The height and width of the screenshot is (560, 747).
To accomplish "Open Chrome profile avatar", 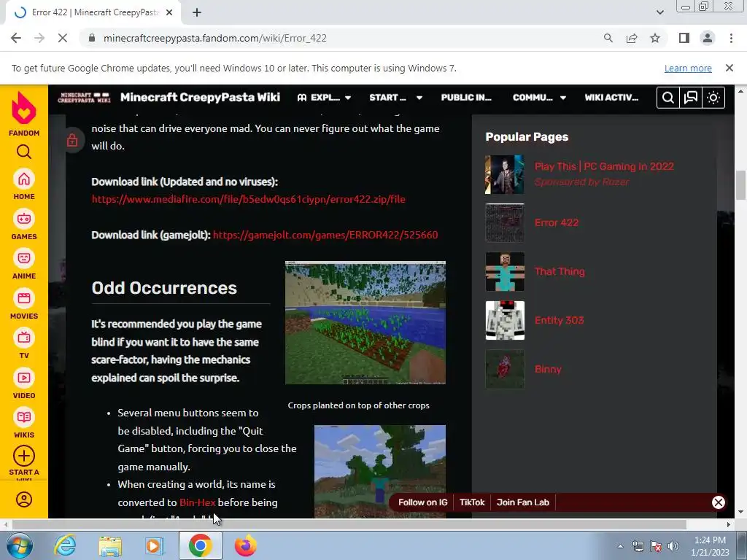I will pyautogui.click(x=708, y=38).
